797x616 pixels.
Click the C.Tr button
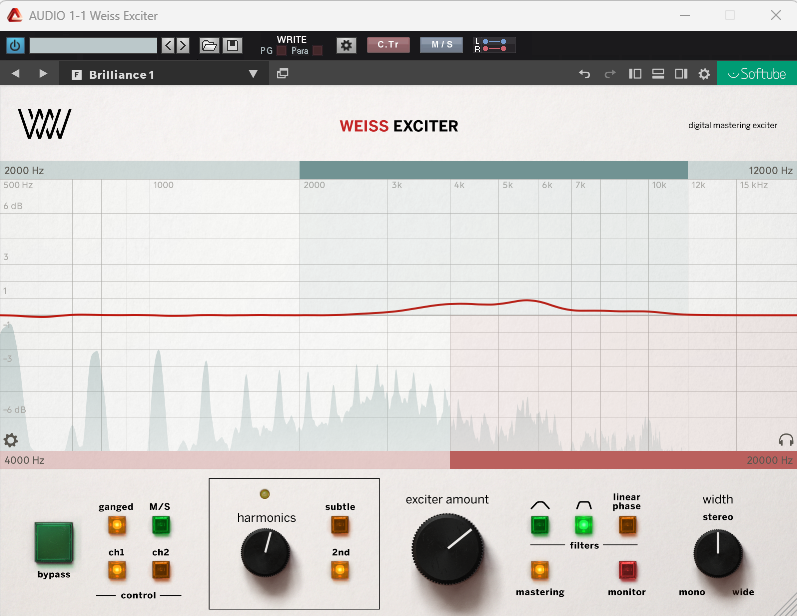388,45
